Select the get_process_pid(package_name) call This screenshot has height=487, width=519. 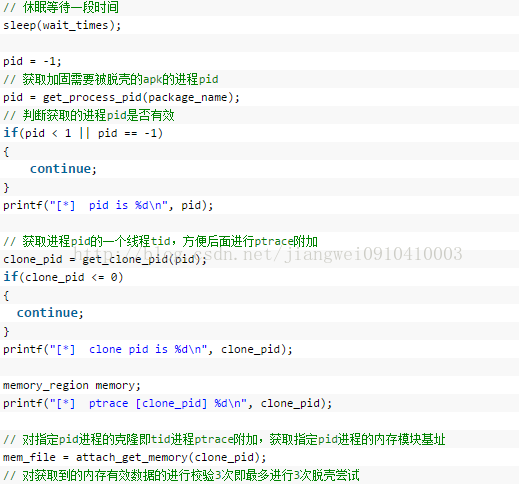pyautogui.click(x=141, y=97)
